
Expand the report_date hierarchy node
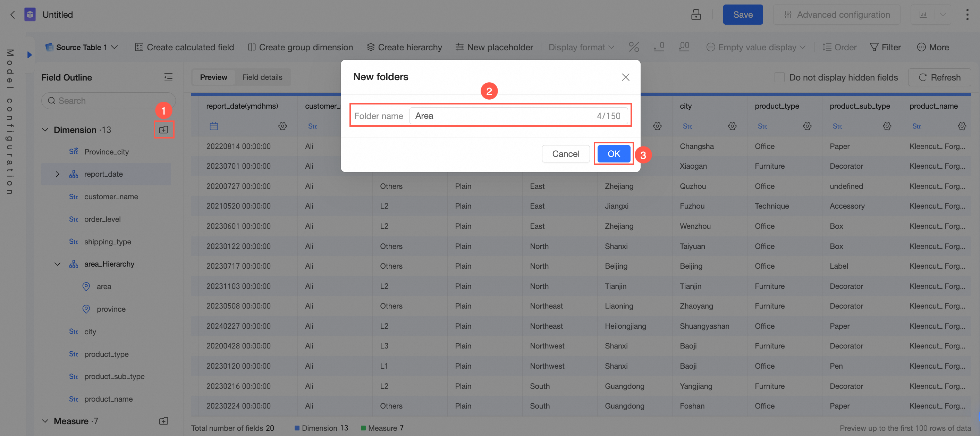[57, 174]
